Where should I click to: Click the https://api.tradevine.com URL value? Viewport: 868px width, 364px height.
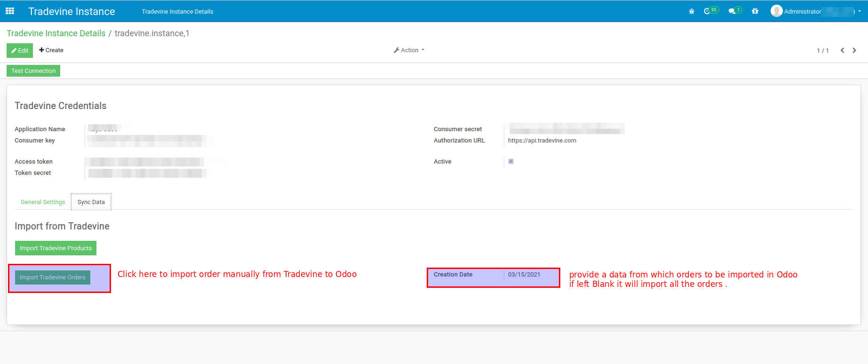click(x=542, y=141)
